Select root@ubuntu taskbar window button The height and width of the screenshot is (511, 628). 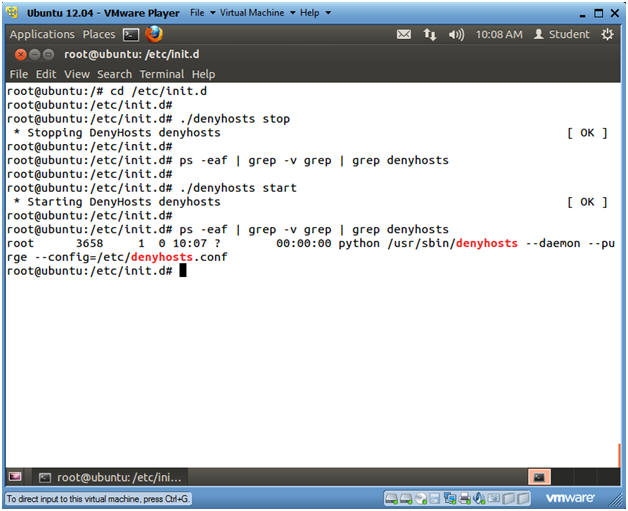pyautogui.click(x=110, y=477)
